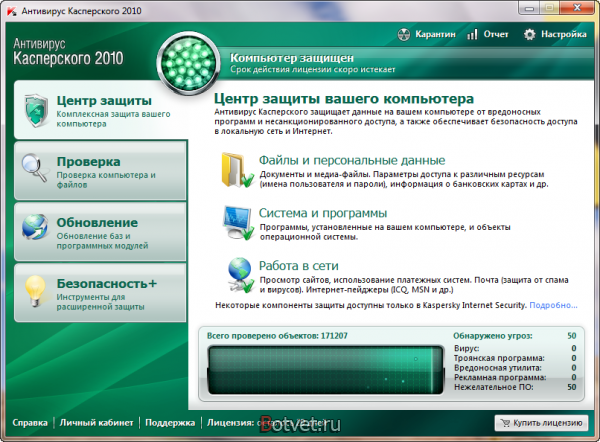
Task: Switch to the Безопасность+ tab
Action: pos(100,293)
